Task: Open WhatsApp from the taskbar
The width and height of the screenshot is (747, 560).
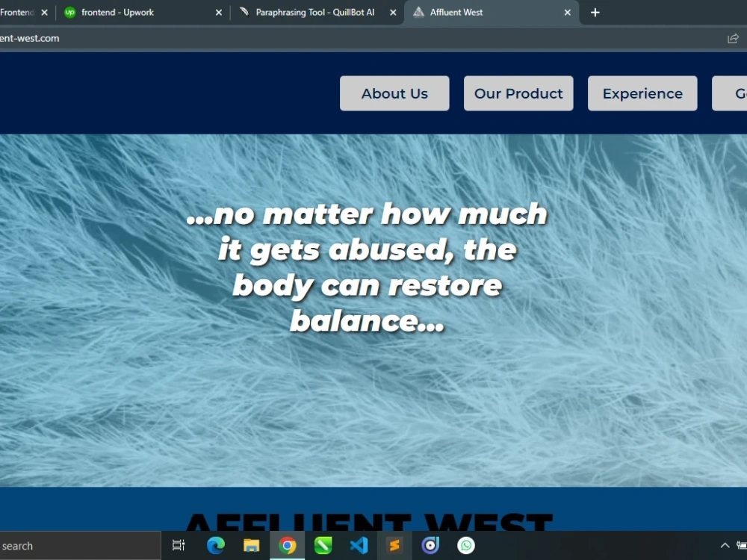Action: [x=466, y=545]
